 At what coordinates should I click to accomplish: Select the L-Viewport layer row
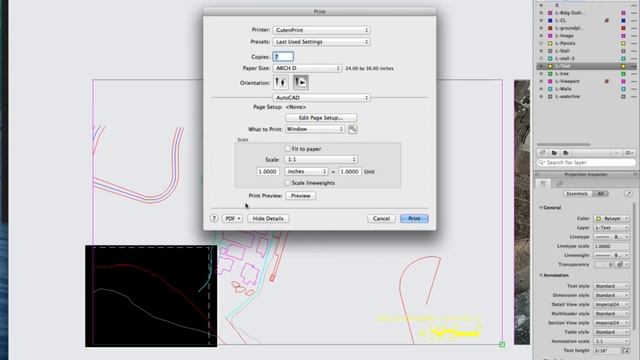click(586, 81)
